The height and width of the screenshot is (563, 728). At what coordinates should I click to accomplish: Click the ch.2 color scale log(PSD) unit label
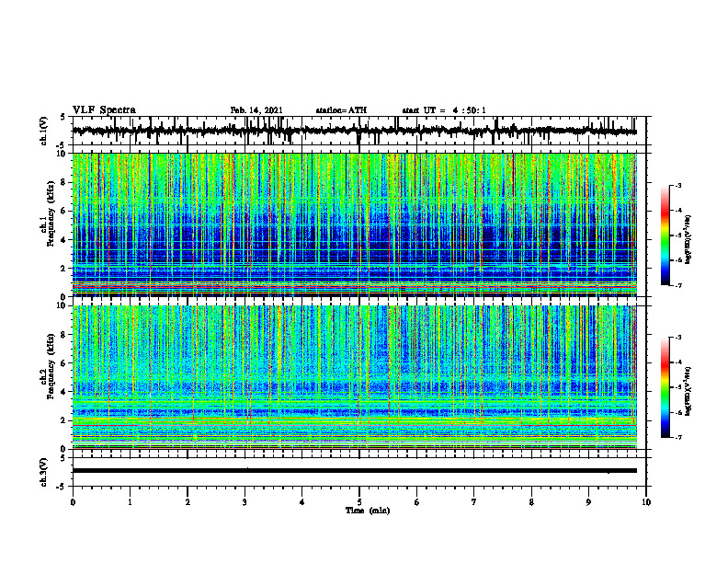[688, 391]
